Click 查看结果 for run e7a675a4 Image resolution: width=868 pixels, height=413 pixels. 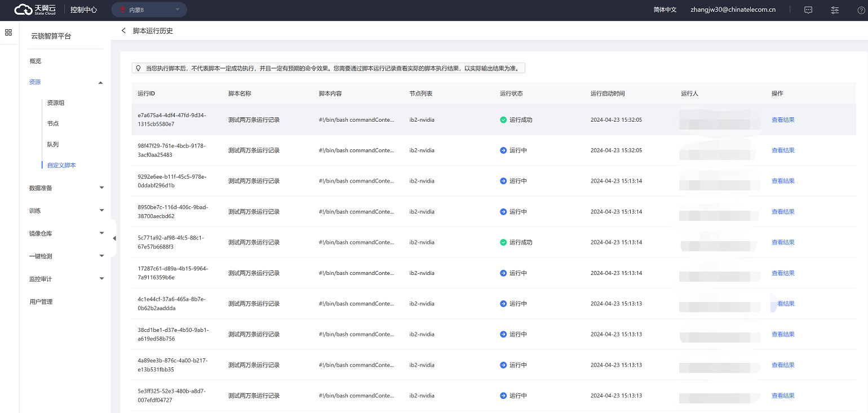pos(783,120)
